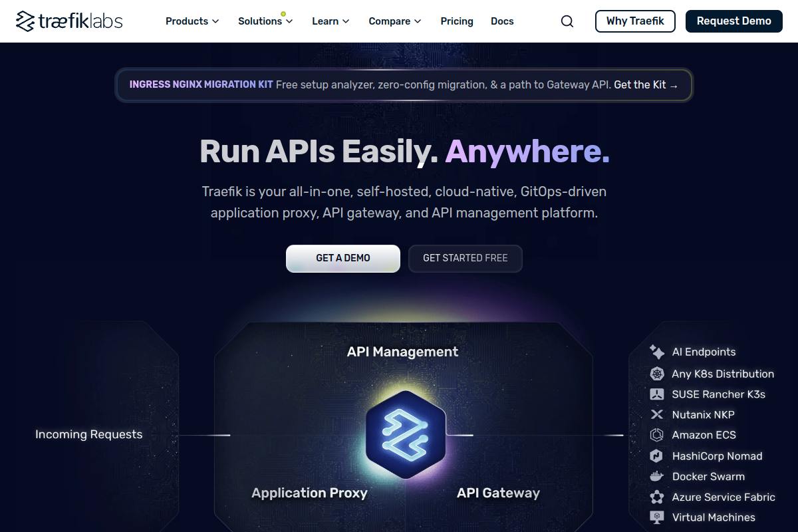Image resolution: width=798 pixels, height=532 pixels.
Task: Select the Amazon ECS icon
Action: coord(657,435)
